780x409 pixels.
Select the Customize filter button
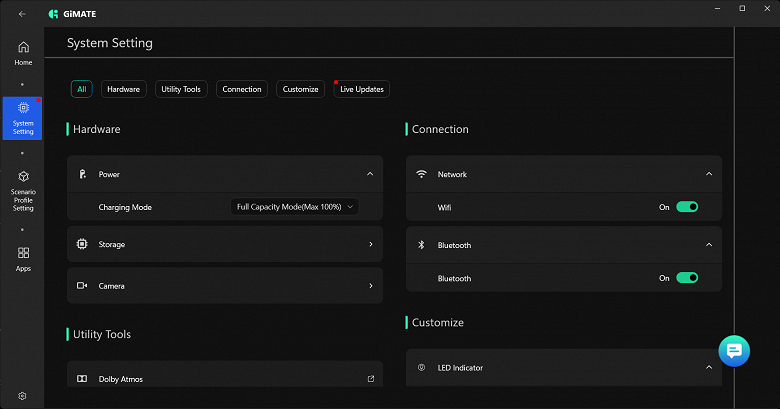pyautogui.click(x=300, y=89)
